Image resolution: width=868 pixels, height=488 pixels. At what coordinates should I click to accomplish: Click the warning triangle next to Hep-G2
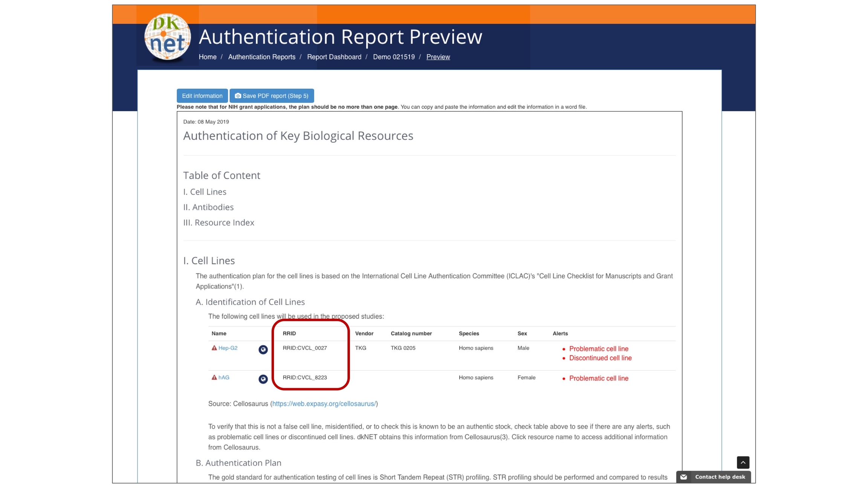tap(214, 348)
